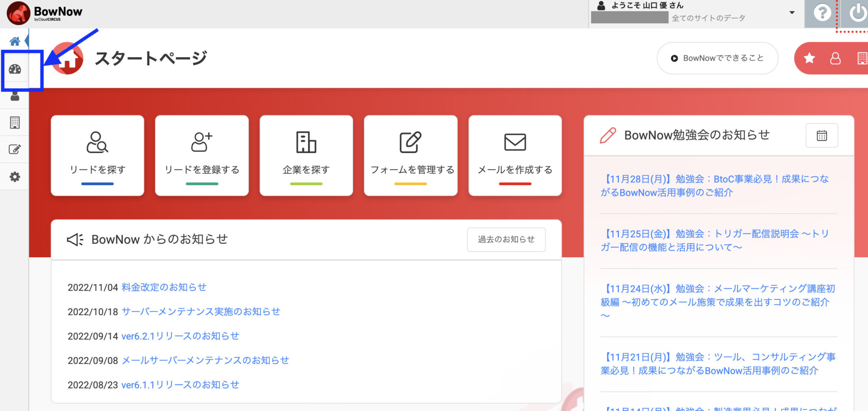This screenshot has height=411, width=868.
Task: Open the ver6.2.1リリースのお知らせ link
Action: [180, 336]
